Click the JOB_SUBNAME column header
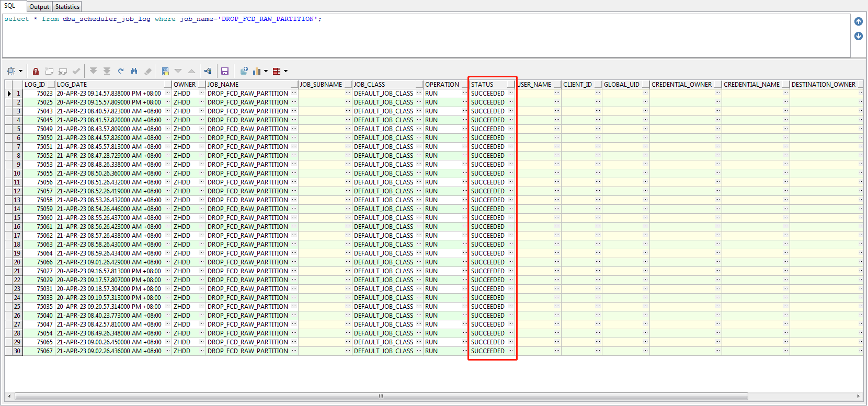868x406 pixels. (325, 84)
